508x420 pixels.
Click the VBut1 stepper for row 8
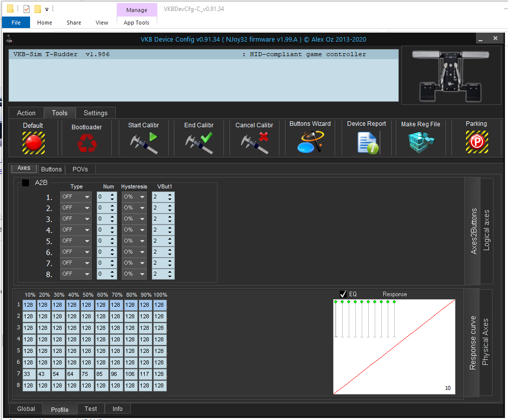[170, 274]
